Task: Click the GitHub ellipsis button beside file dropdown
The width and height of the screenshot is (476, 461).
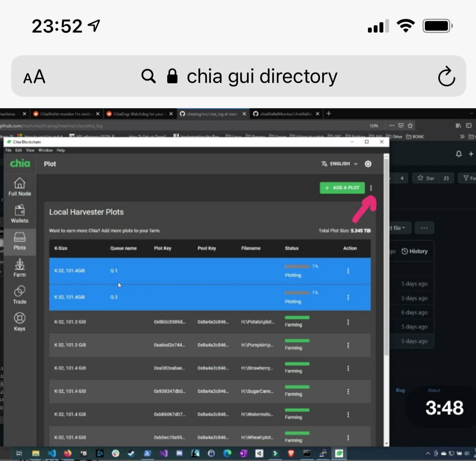Action: 424,228
